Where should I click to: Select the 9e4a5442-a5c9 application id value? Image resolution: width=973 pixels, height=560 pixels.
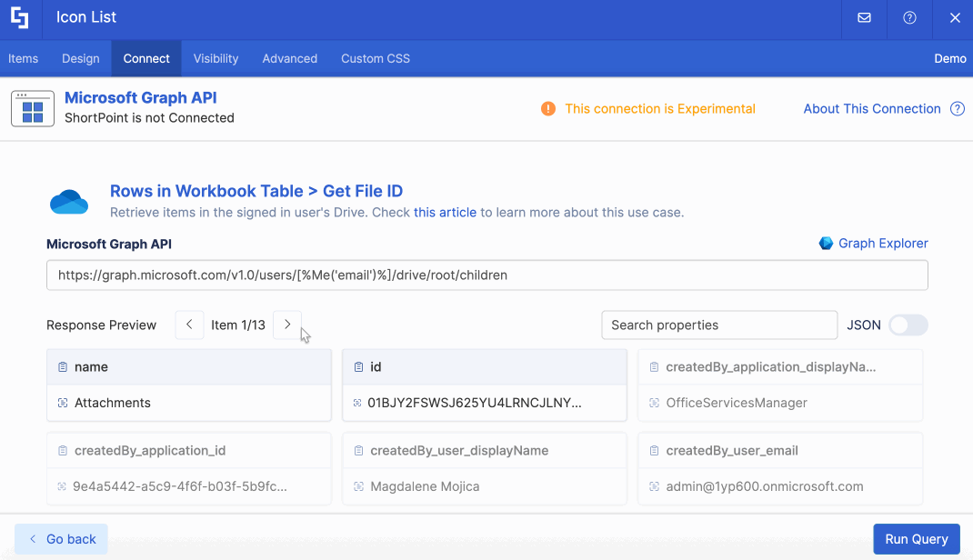[x=189, y=487]
